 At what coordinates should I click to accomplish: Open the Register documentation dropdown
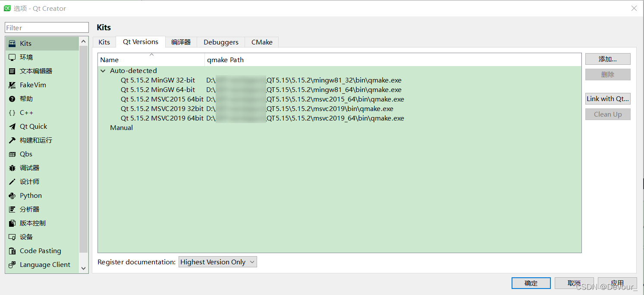(x=218, y=262)
